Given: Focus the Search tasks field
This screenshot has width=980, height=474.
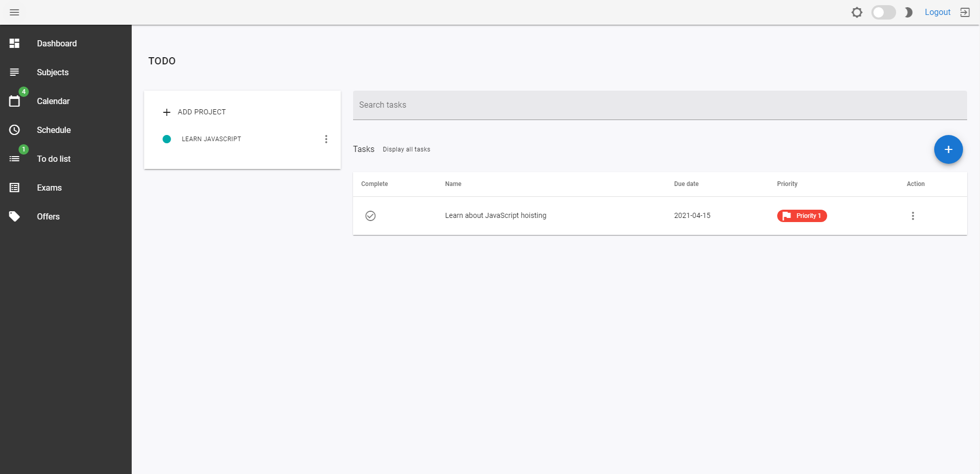Looking at the screenshot, I should 660,105.
